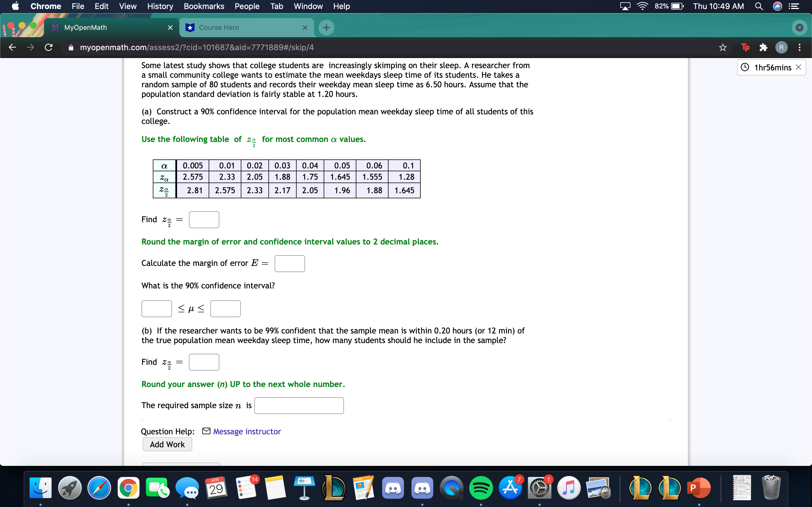Click the margin of error input box
This screenshot has width=812, height=507.
tap(289, 264)
